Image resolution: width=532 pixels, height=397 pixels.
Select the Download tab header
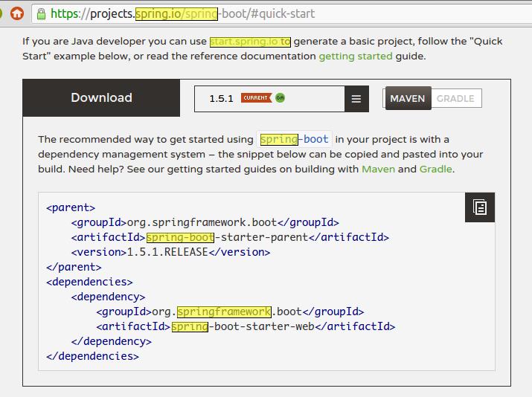click(x=101, y=97)
